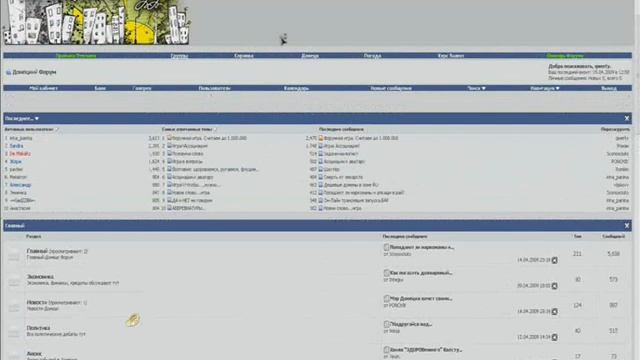Open Банк in the navigation bar

coord(100,88)
